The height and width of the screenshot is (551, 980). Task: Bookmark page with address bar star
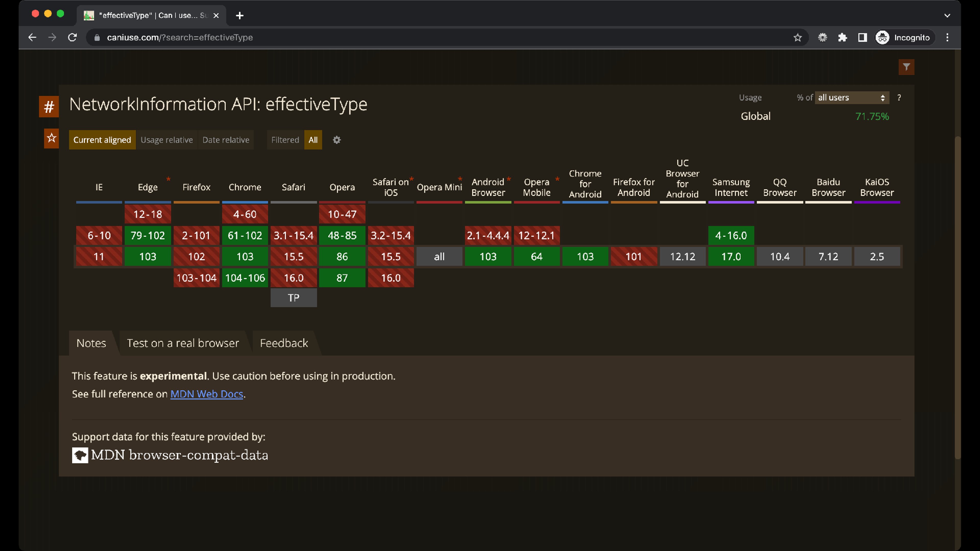pos(797,37)
